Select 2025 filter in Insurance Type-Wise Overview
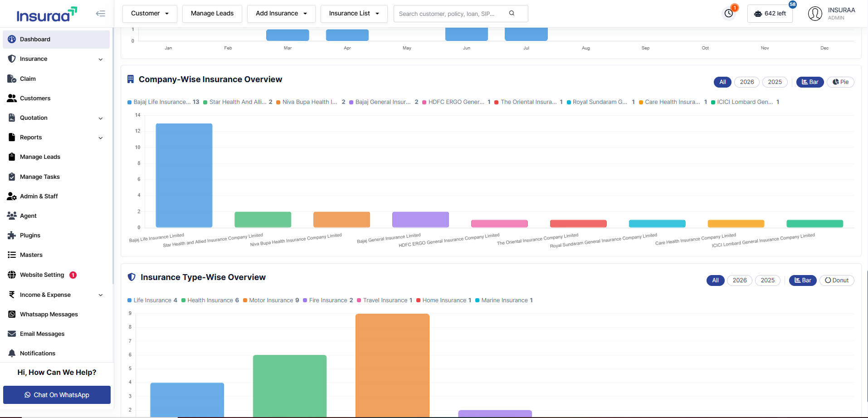The image size is (868, 418). click(768, 280)
